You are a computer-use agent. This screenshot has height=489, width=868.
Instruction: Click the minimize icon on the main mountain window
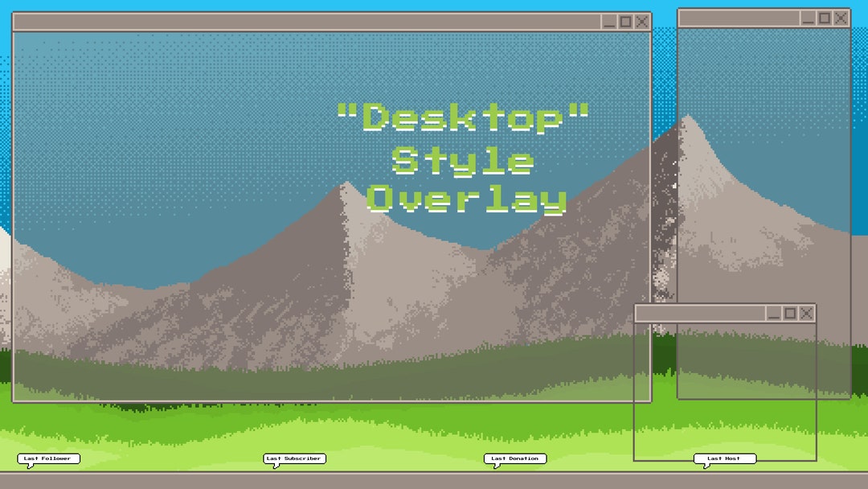pyautogui.click(x=608, y=21)
